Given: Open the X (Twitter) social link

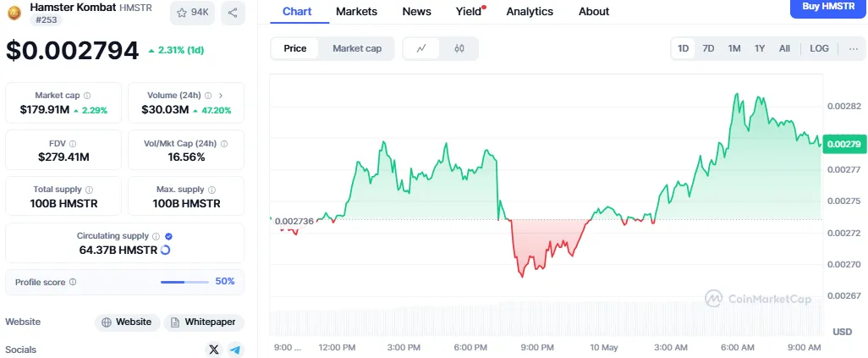Looking at the screenshot, I should click(x=214, y=350).
